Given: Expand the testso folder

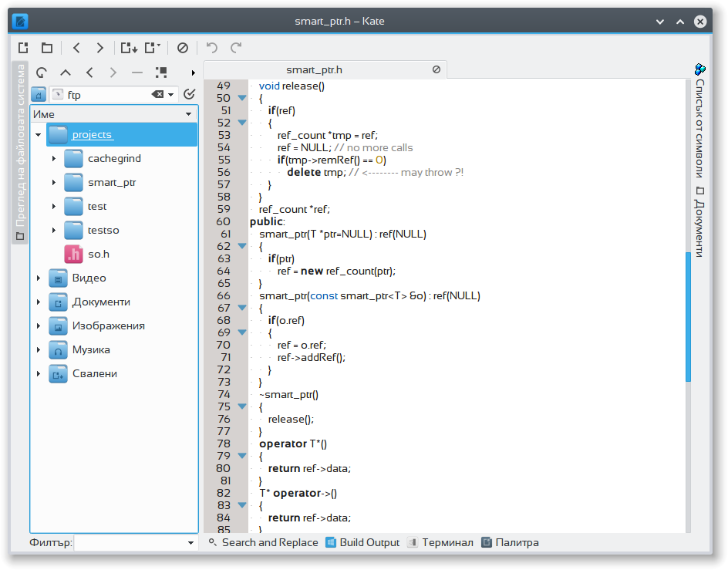Looking at the screenshot, I should (54, 231).
